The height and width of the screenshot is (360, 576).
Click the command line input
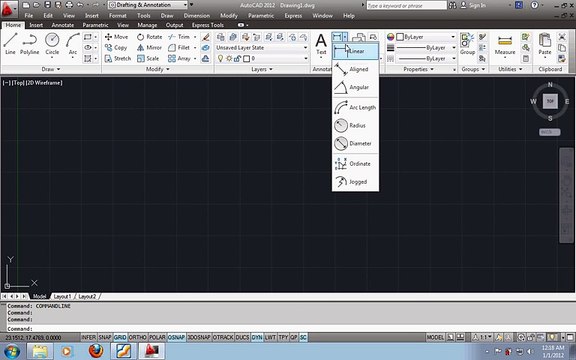tap(287, 329)
